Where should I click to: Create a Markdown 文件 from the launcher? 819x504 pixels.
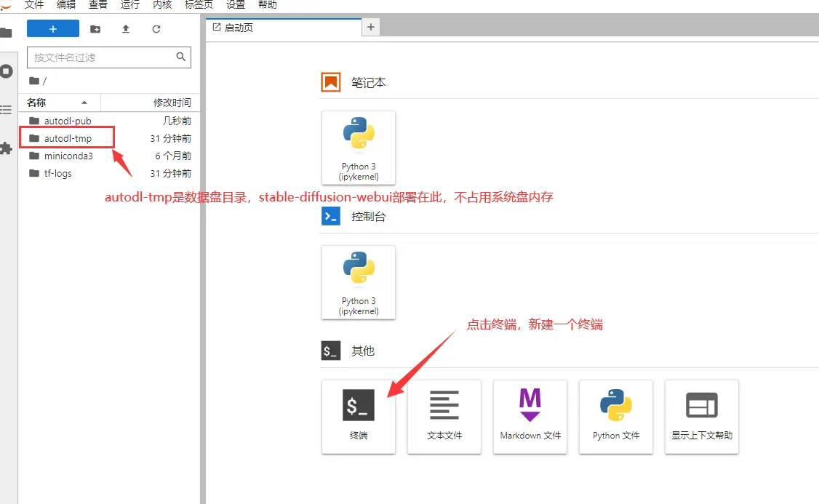(x=530, y=417)
